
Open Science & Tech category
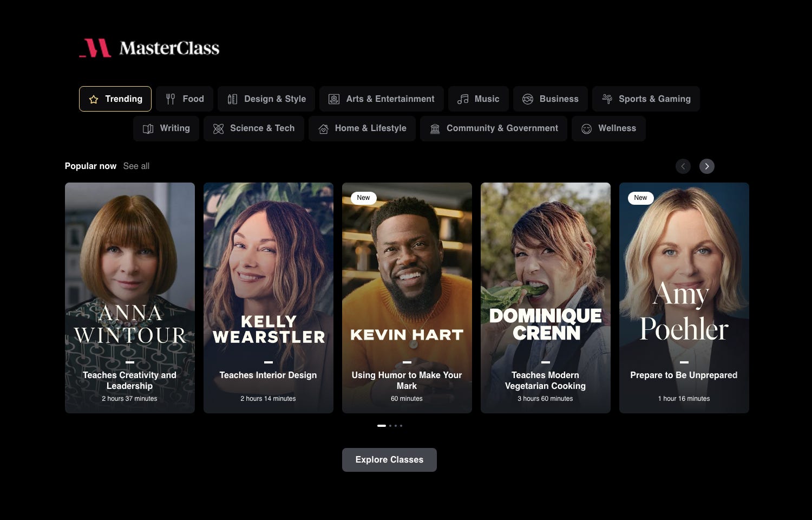(x=254, y=128)
